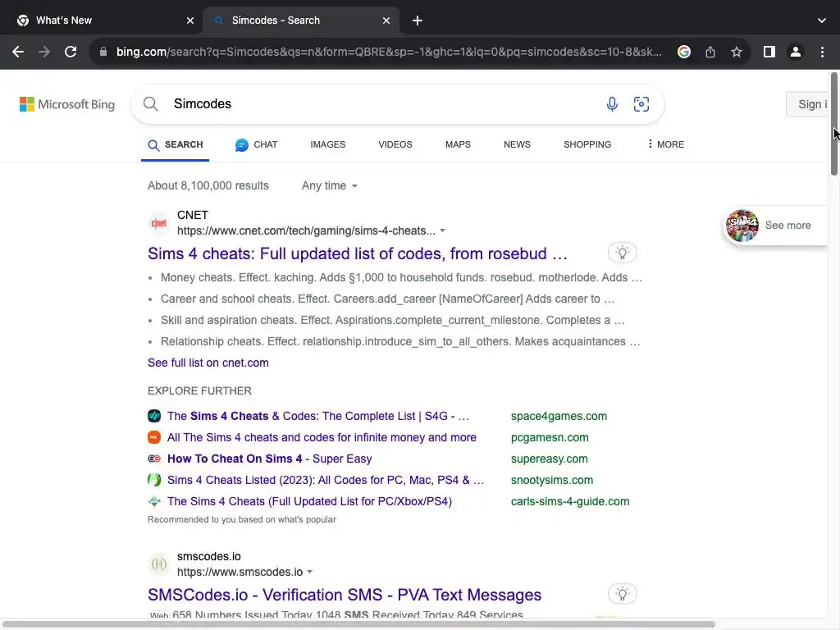Open the IMAGES tab

(328, 144)
